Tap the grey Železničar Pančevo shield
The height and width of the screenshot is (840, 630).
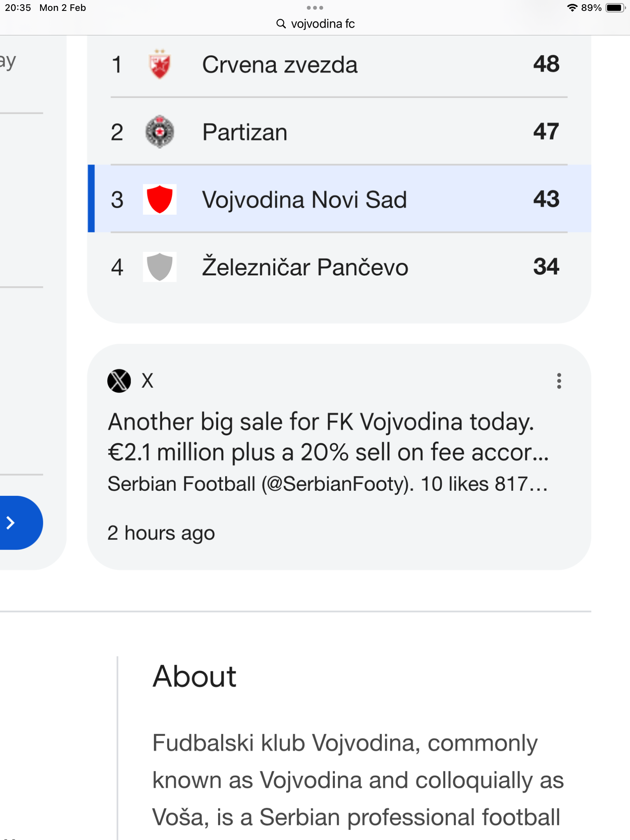pos(159,267)
